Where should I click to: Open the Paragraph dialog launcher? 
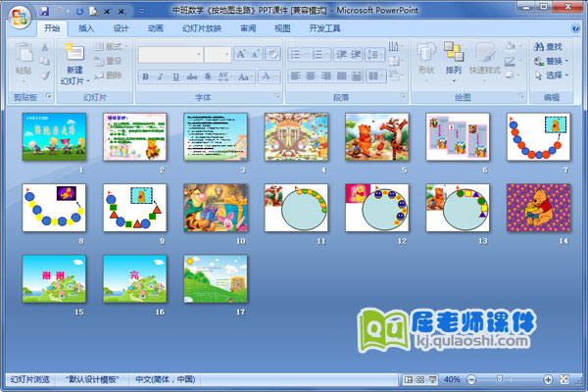[x=403, y=97]
